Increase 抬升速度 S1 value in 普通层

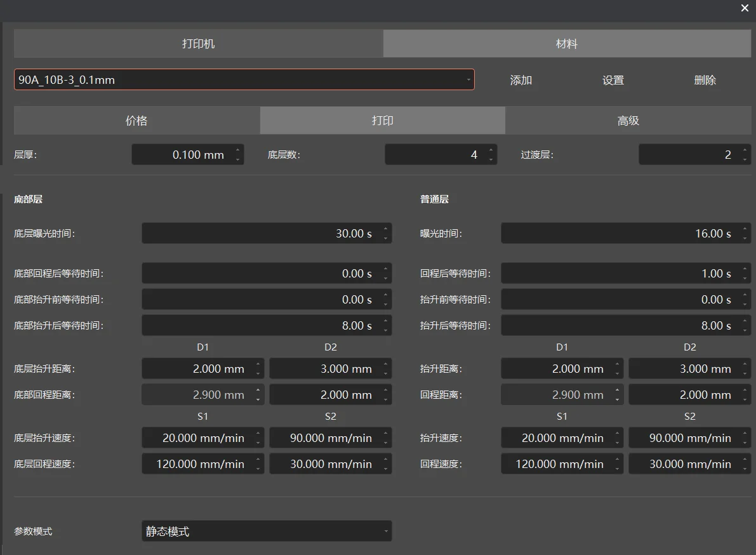pos(617,433)
